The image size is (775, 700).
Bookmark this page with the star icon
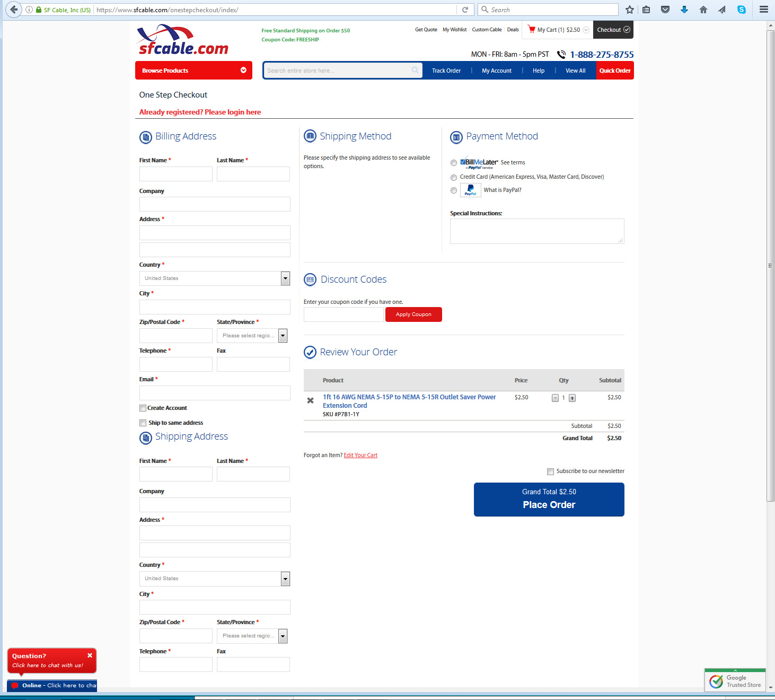pos(630,10)
